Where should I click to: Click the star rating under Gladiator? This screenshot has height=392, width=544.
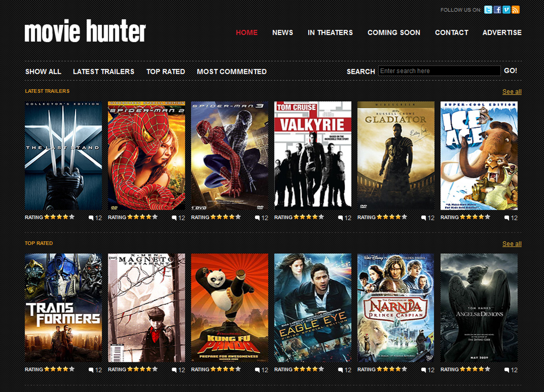(x=392, y=217)
